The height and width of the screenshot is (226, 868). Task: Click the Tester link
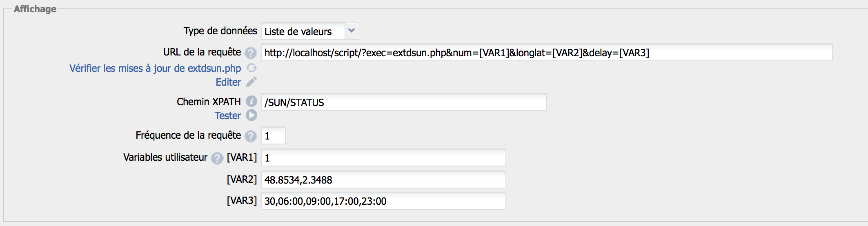(228, 116)
